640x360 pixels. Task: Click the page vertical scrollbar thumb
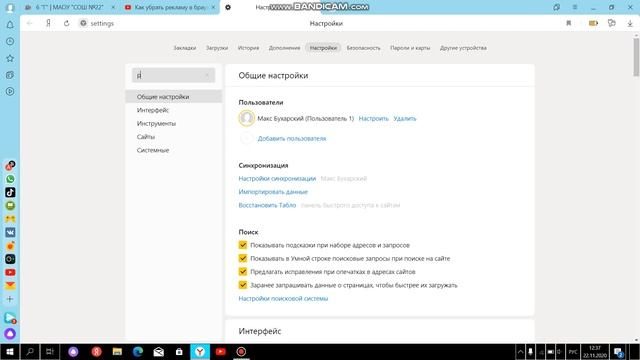pyautogui.click(x=636, y=56)
